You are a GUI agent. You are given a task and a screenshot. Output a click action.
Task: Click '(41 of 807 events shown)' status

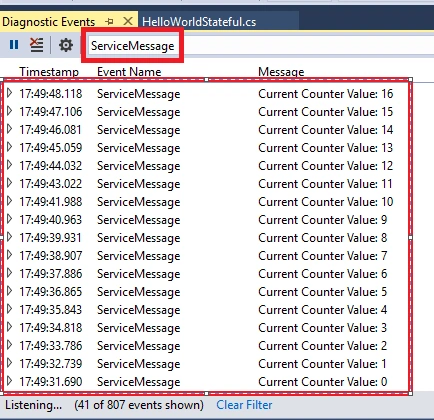[x=139, y=405]
